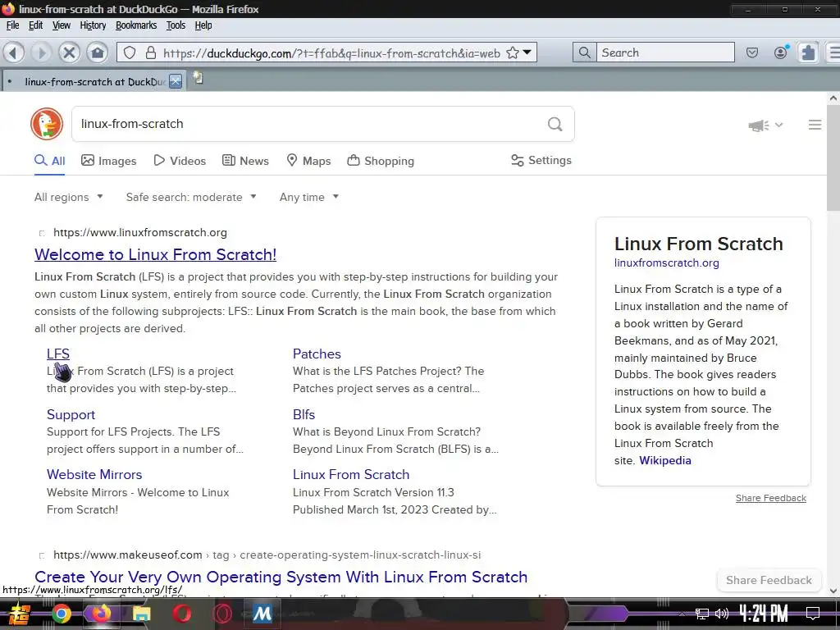Open the Firefox account avatar icon
Image resolution: width=840 pixels, height=630 pixels.
pos(781,52)
